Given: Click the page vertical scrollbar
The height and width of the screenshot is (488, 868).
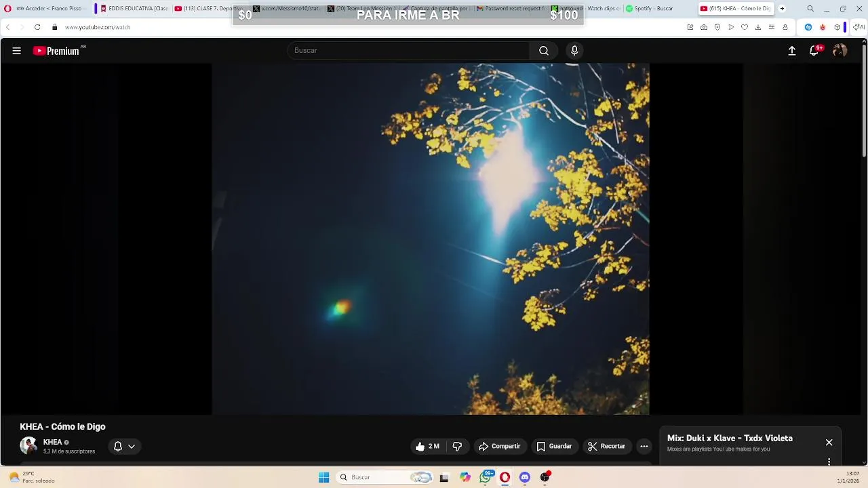Looking at the screenshot, I should (x=864, y=100).
